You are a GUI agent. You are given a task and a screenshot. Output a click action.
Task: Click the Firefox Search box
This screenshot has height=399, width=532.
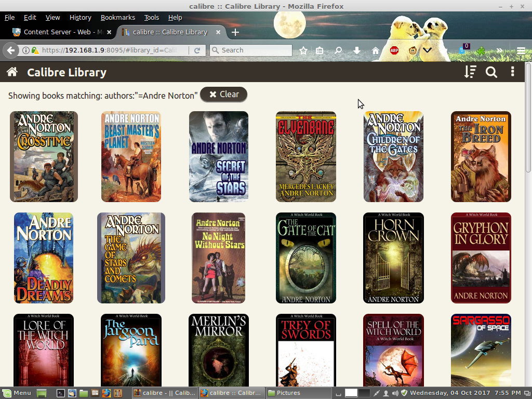point(251,50)
